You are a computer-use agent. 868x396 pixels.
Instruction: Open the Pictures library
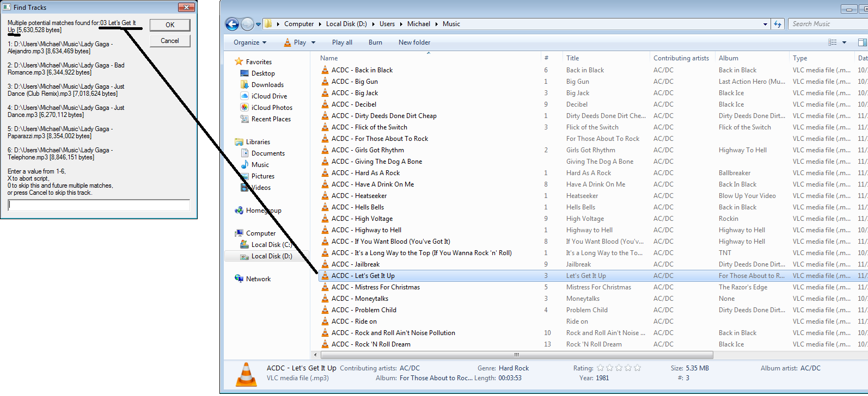coord(263,176)
